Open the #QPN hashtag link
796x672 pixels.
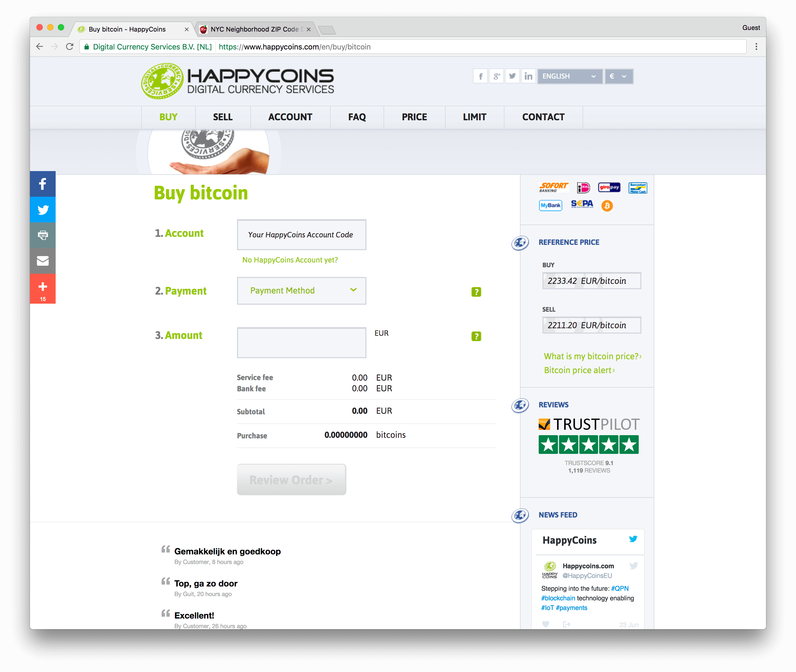point(620,589)
